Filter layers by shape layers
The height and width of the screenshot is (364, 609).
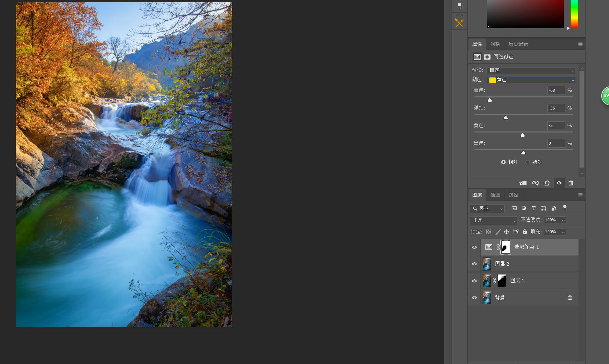pyautogui.click(x=543, y=208)
